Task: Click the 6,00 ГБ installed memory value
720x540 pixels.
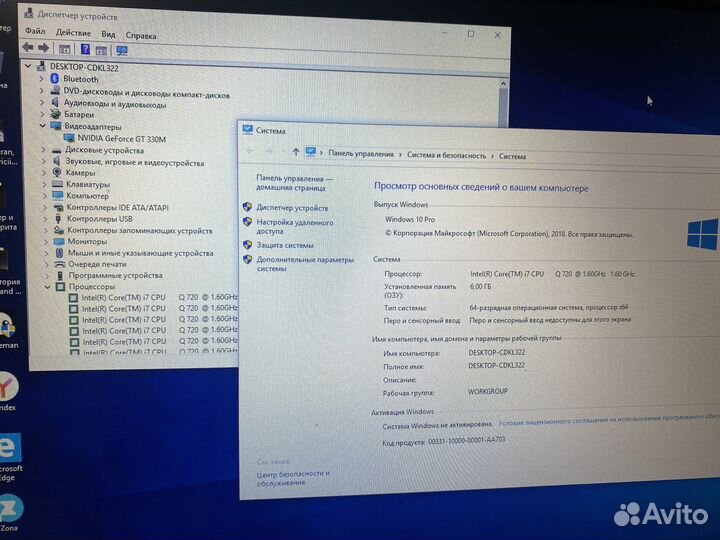Action: [480, 286]
